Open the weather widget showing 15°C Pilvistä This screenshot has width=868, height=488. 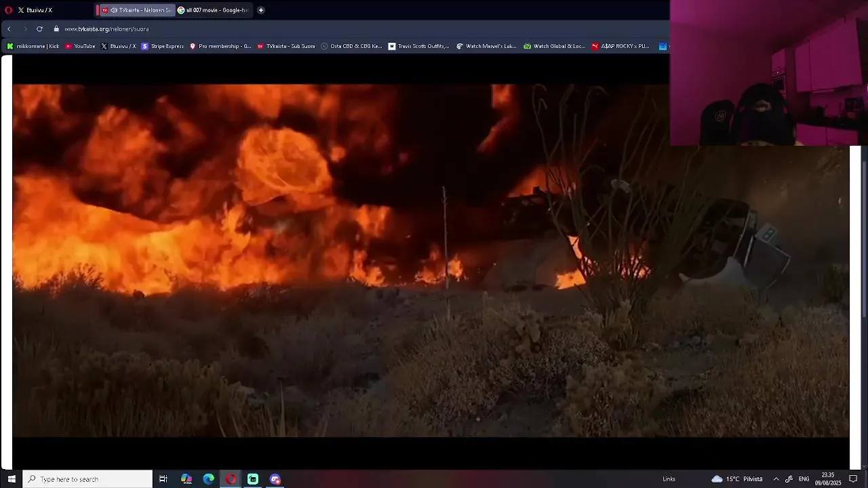(x=737, y=479)
